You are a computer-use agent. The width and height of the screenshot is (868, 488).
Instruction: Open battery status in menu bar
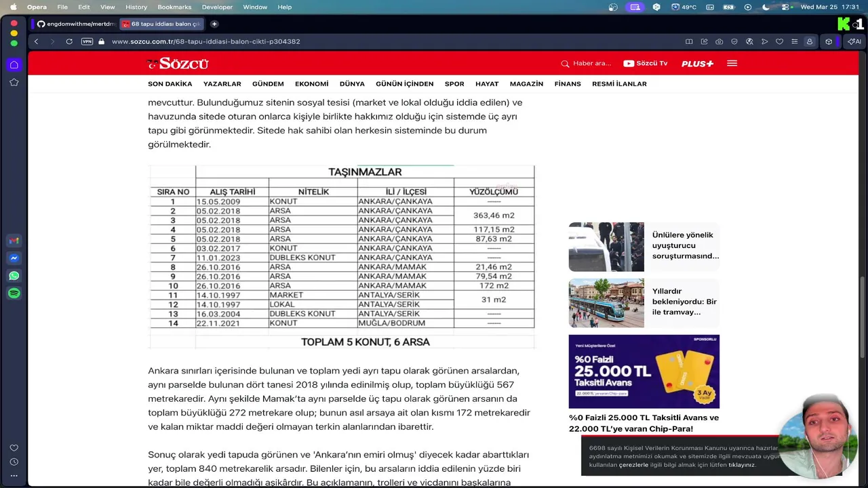(x=729, y=7)
